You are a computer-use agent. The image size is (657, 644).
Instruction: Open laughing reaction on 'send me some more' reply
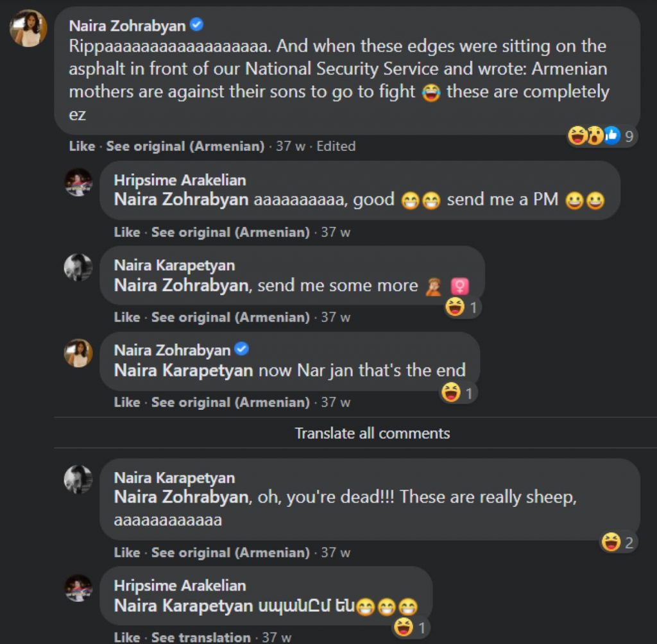[x=462, y=308]
